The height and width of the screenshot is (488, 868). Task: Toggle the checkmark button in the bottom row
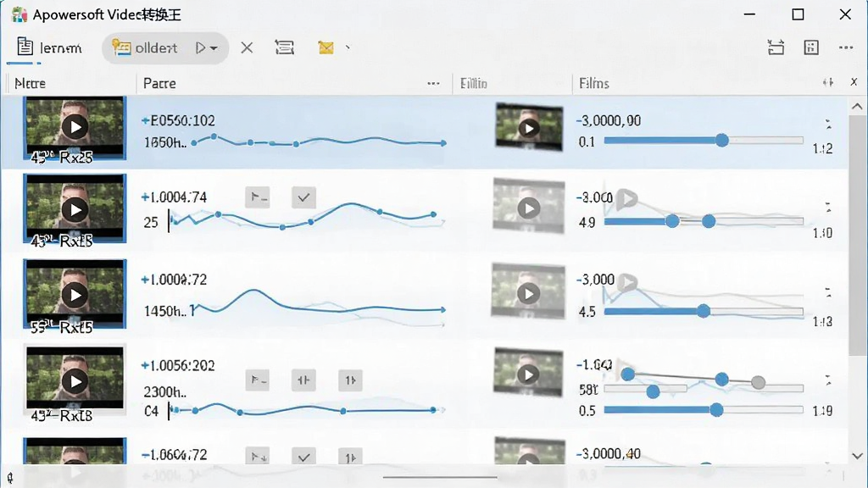tap(304, 457)
